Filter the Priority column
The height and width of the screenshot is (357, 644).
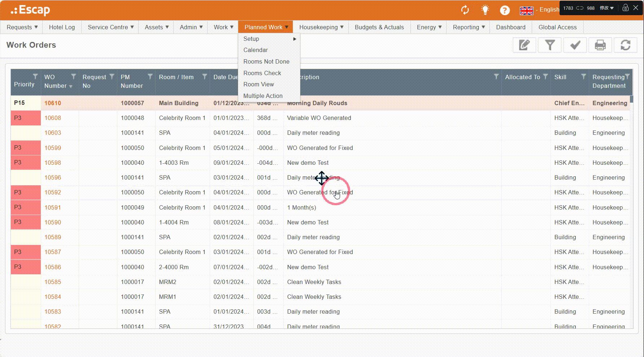(x=35, y=76)
